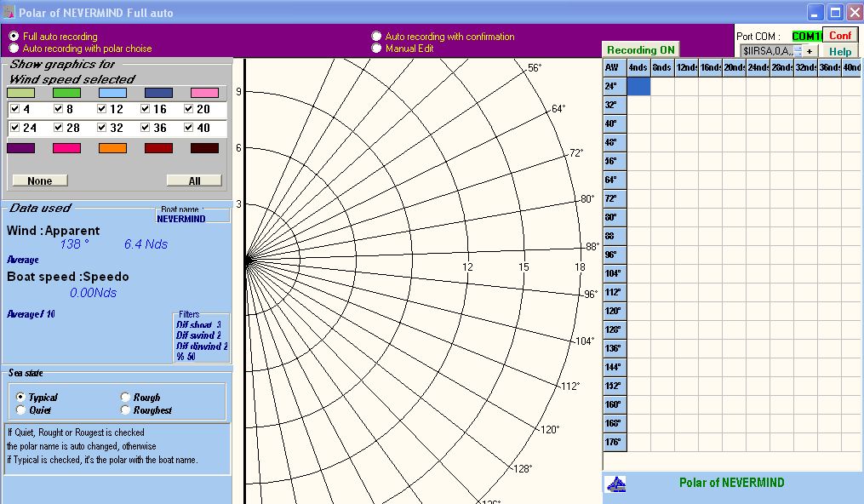Screen dimensions: 864x504
Task: Choose Quiet sea state
Action: click(20, 409)
